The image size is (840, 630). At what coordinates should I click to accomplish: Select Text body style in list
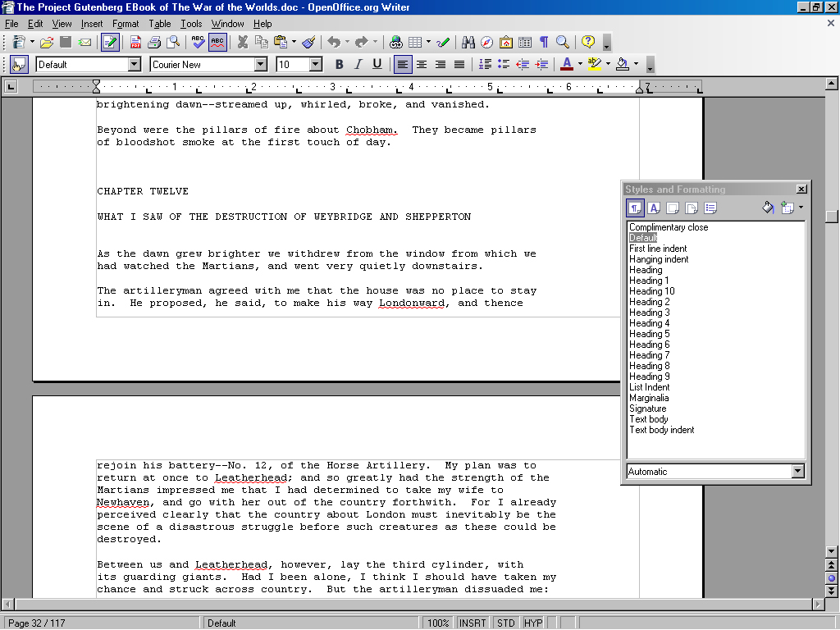(x=648, y=419)
